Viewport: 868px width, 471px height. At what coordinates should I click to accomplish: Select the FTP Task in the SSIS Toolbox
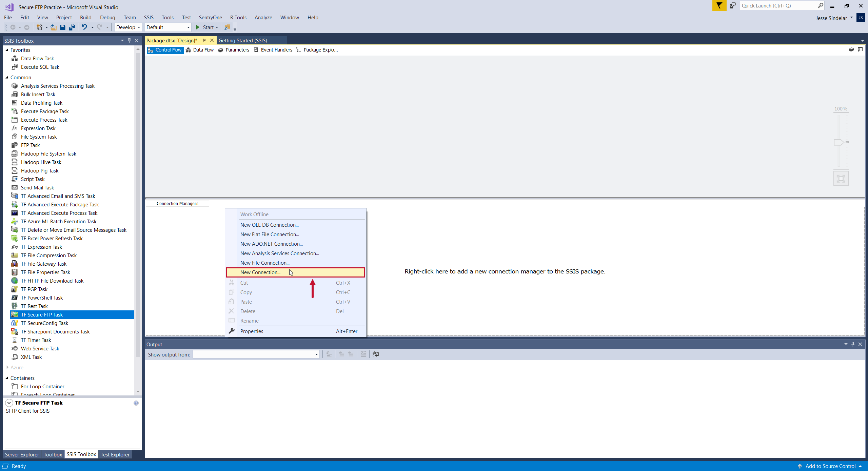pyautogui.click(x=31, y=145)
